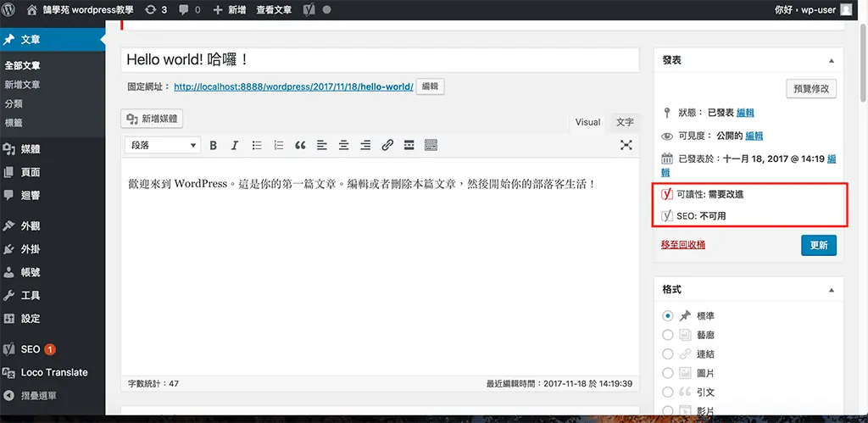The image size is (868, 423).
Task: Select the 連結 post format radio
Action: (668, 353)
